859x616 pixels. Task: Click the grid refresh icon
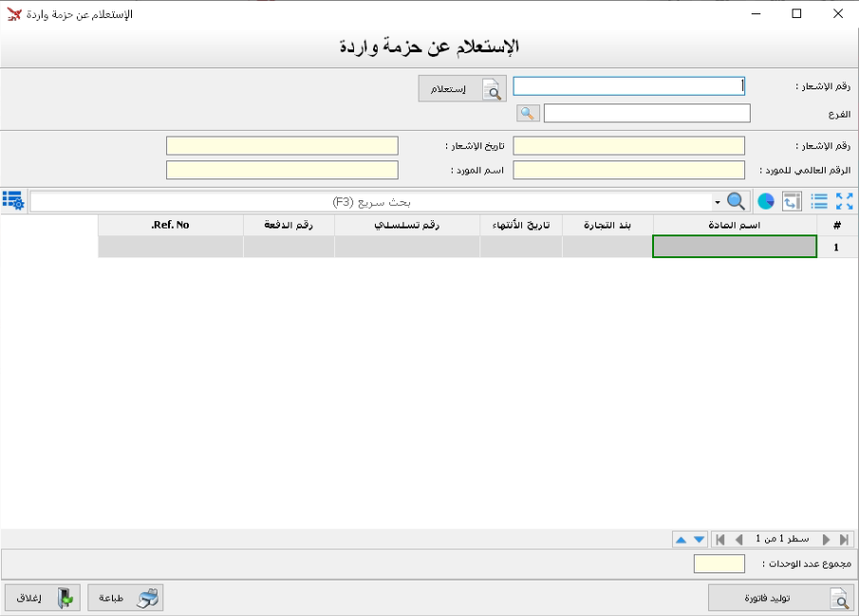[x=792, y=201]
